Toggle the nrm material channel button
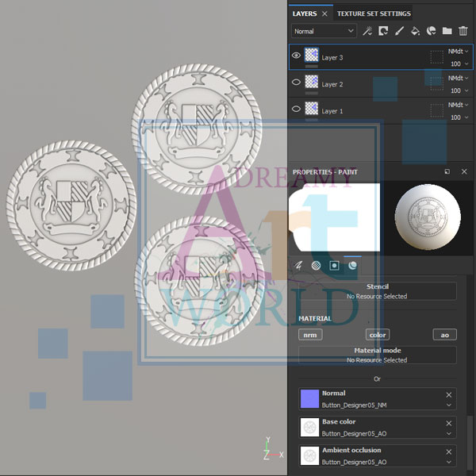The height and width of the screenshot is (476, 476). click(x=309, y=335)
